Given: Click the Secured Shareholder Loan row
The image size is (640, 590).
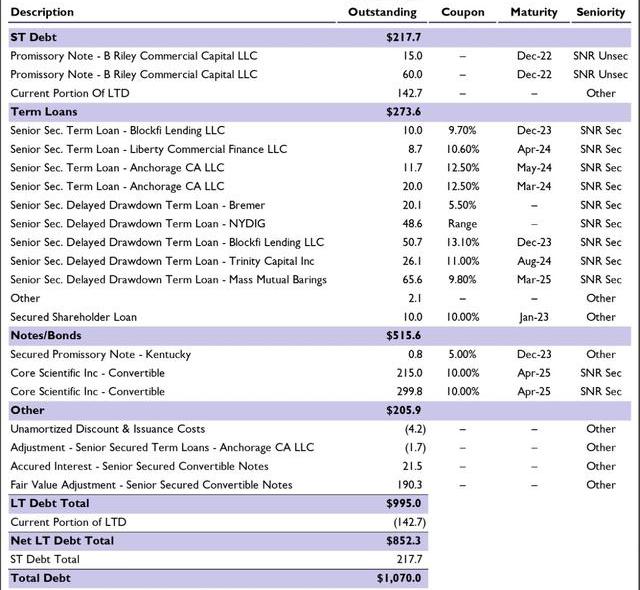Looking at the screenshot, I should point(71,317).
